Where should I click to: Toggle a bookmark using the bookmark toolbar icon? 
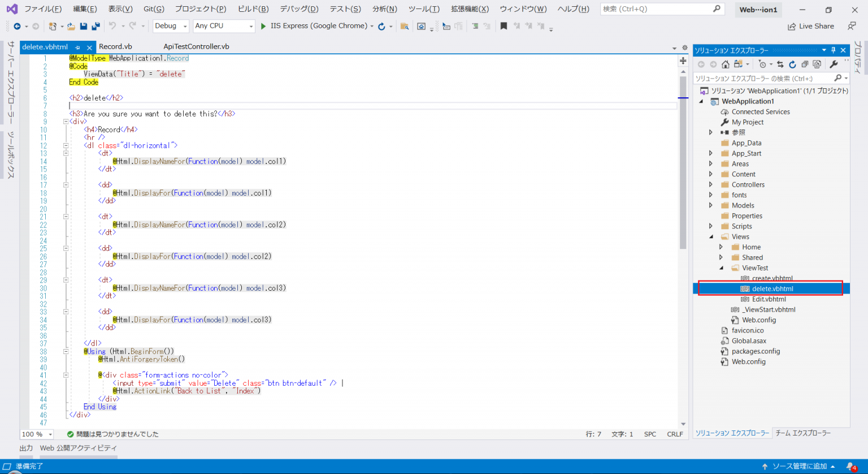[504, 26]
